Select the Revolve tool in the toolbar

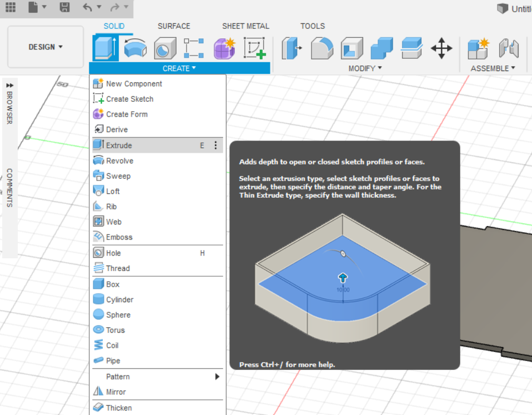point(135,48)
